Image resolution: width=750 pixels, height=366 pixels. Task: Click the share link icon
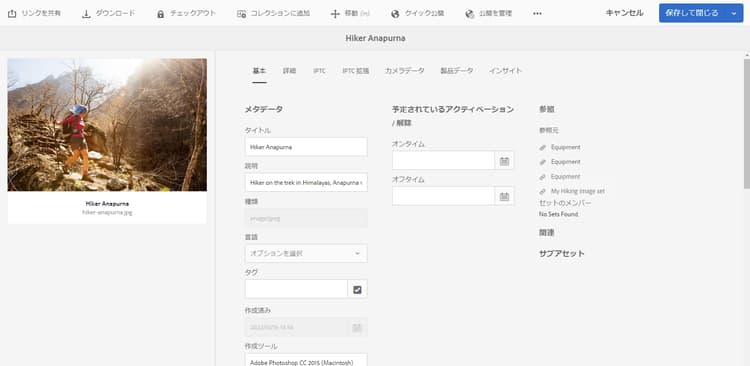(12, 13)
